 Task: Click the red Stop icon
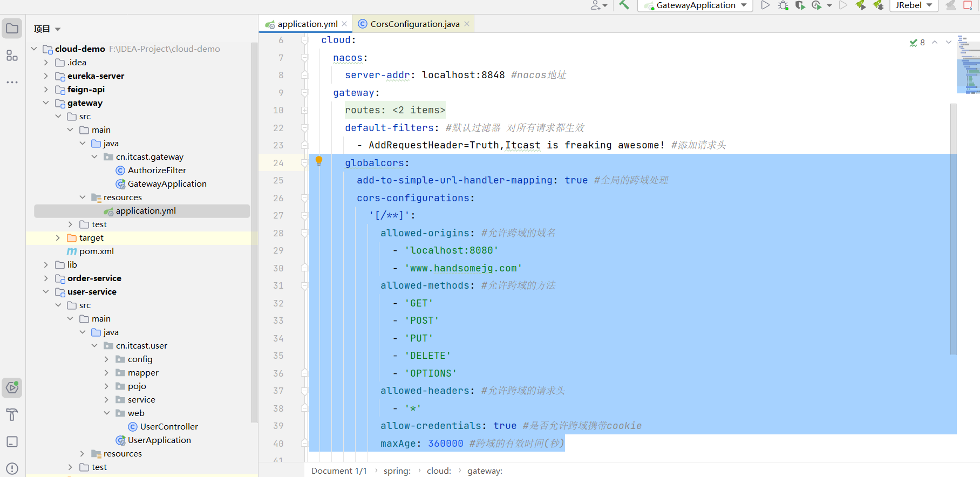pyautogui.click(x=968, y=5)
